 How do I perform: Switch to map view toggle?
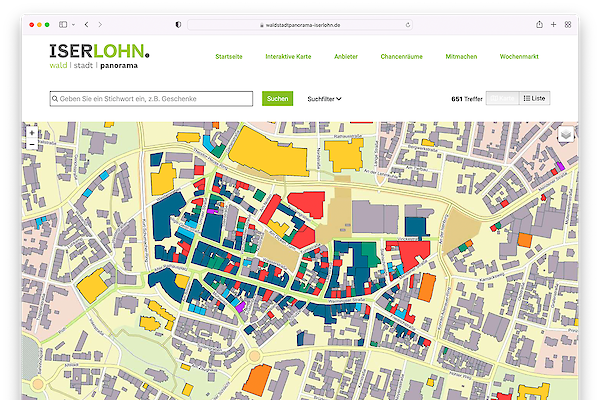click(x=502, y=99)
